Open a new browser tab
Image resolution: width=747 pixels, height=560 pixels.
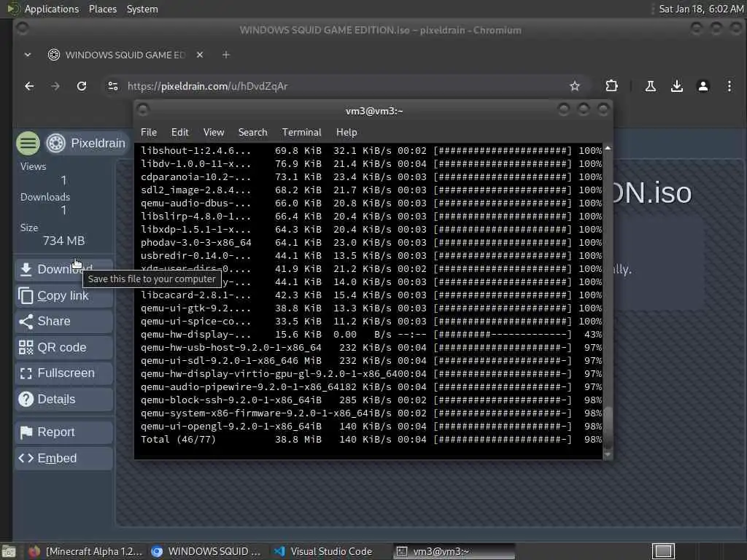[226, 55]
